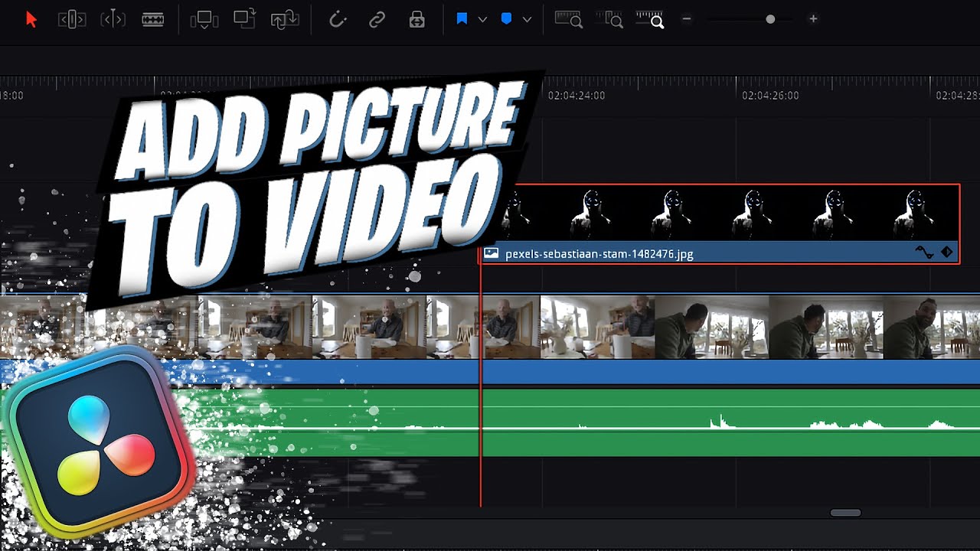Activate Trim Edit Mode tool
Viewport: 980px width, 551px height.
coord(72,20)
